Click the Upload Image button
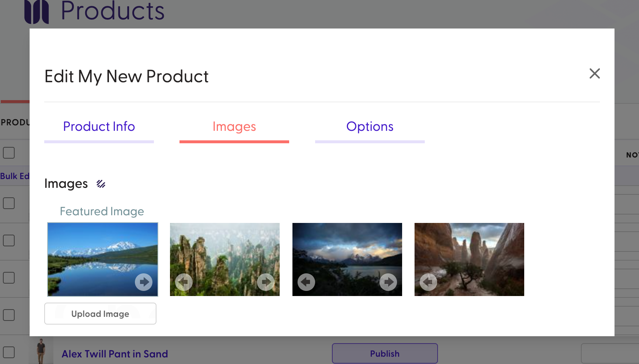Viewport: 639px width, 364px height. [x=100, y=314]
